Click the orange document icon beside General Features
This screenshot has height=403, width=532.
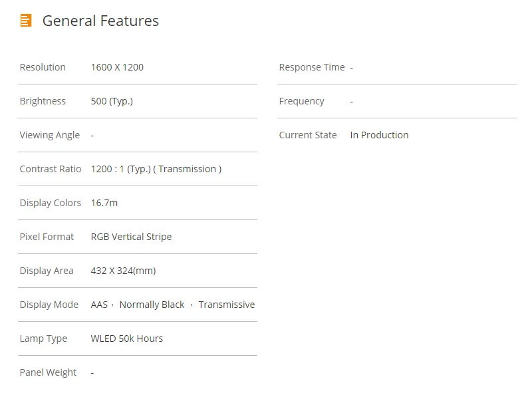coord(26,21)
